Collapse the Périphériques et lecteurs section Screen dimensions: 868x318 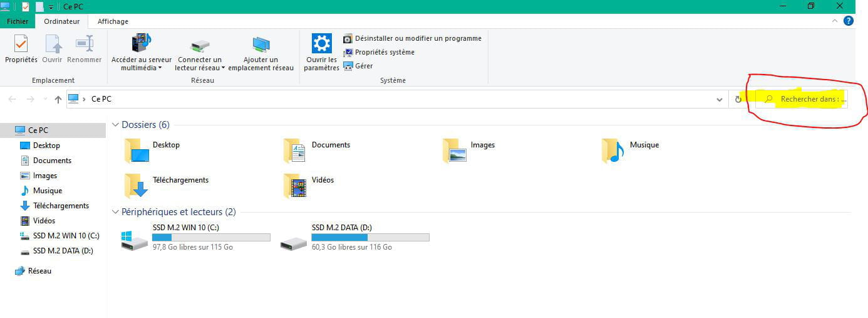click(x=115, y=212)
